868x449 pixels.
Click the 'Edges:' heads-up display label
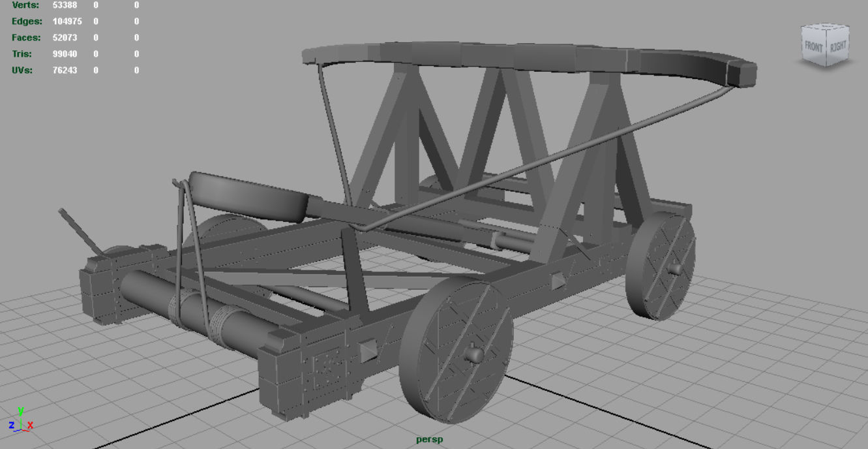pos(27,22)
